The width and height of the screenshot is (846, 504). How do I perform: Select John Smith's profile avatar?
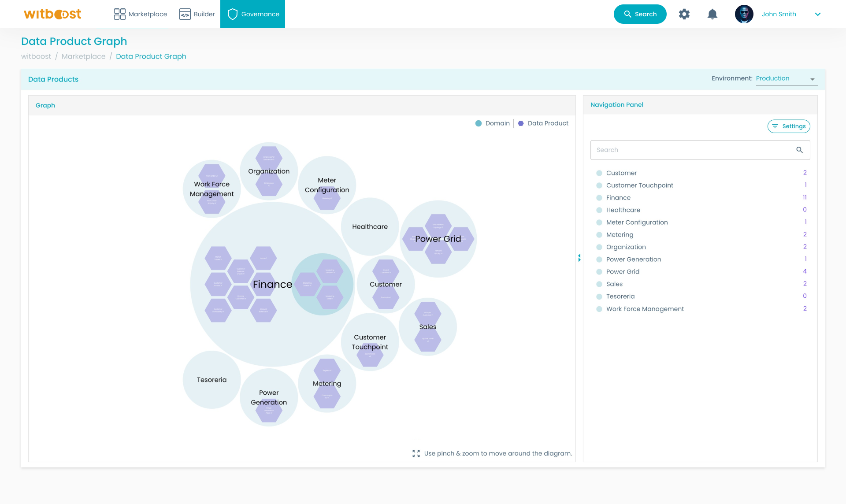(744, 14)
